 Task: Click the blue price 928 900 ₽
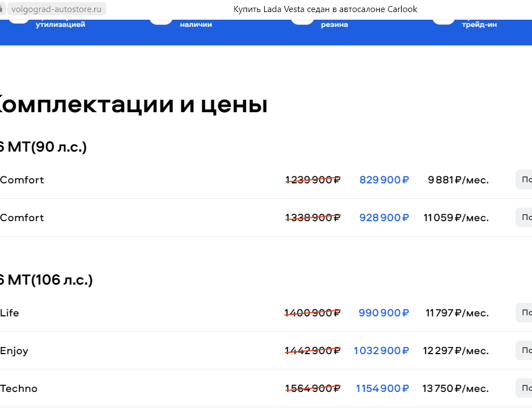coord(384,217)
